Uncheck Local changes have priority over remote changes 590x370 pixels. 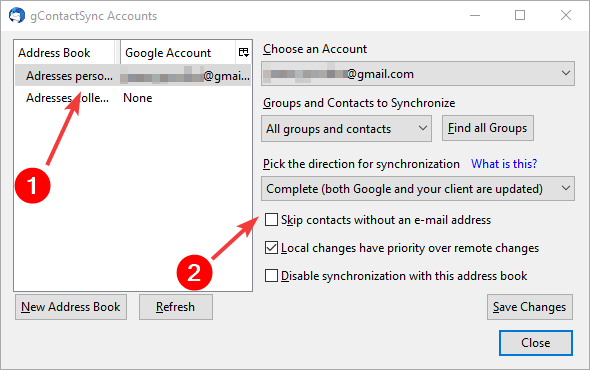[x=271, y=248]
